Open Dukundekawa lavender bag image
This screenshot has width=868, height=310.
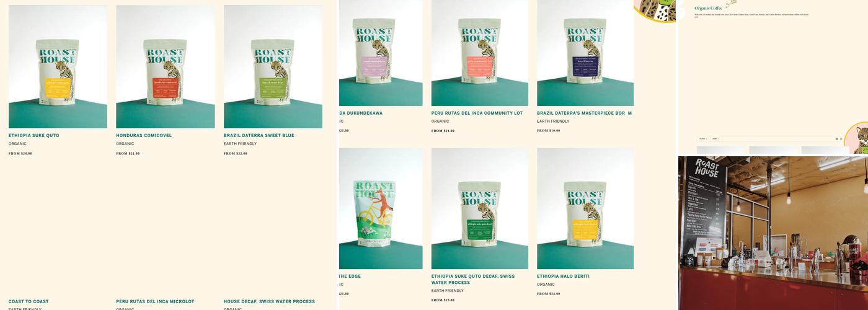tap(381, 53)
